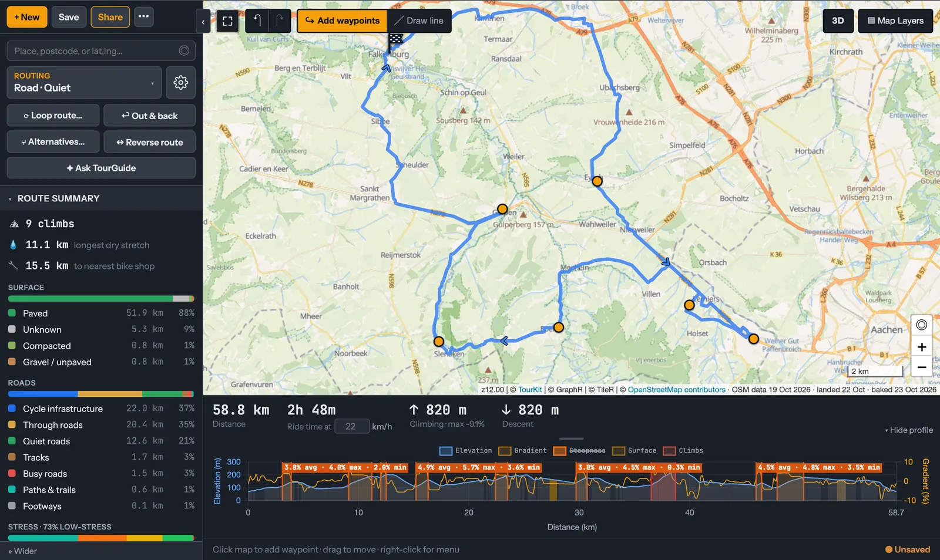Viewport: 940px width, 560px height.
Task: Center map on my location
Action: (921, 325)
